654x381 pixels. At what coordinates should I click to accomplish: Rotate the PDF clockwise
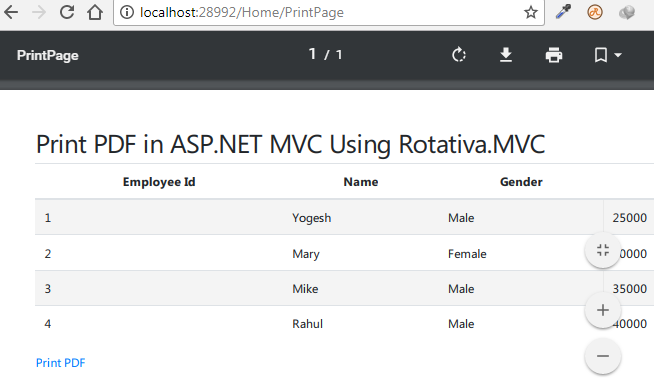pyautogui.click(x=459, y=55)
